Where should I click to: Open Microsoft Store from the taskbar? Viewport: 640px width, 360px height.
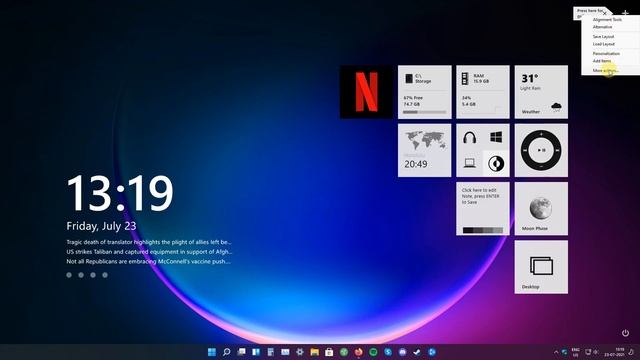coord(329,352)
